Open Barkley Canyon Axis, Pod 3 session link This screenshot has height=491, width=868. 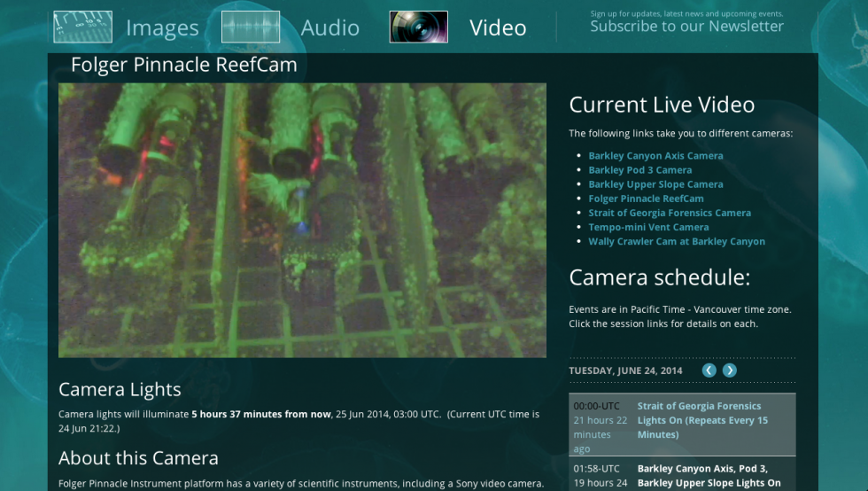coord(709,476)
